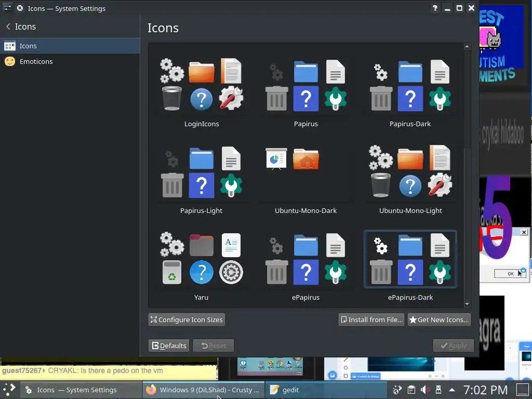This screenshot has height=399, width=532.
Task: Open the Emoticons sidebar entry
Action: [70, 61]
